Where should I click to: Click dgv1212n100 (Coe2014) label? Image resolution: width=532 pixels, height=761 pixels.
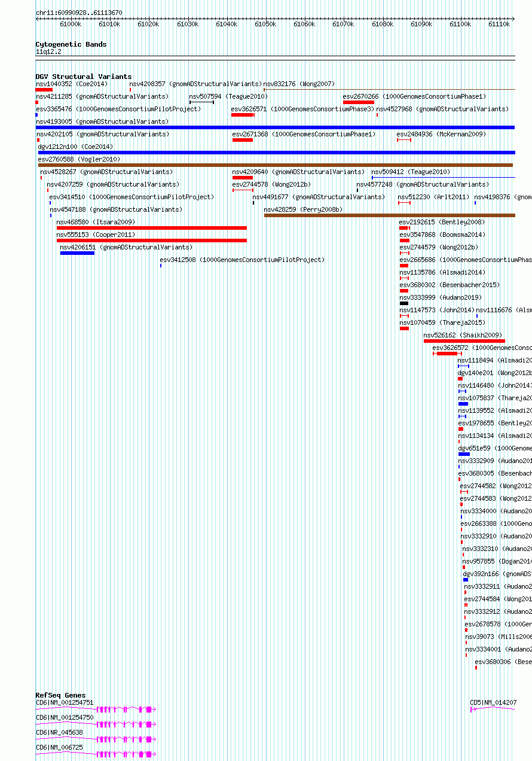75,147
